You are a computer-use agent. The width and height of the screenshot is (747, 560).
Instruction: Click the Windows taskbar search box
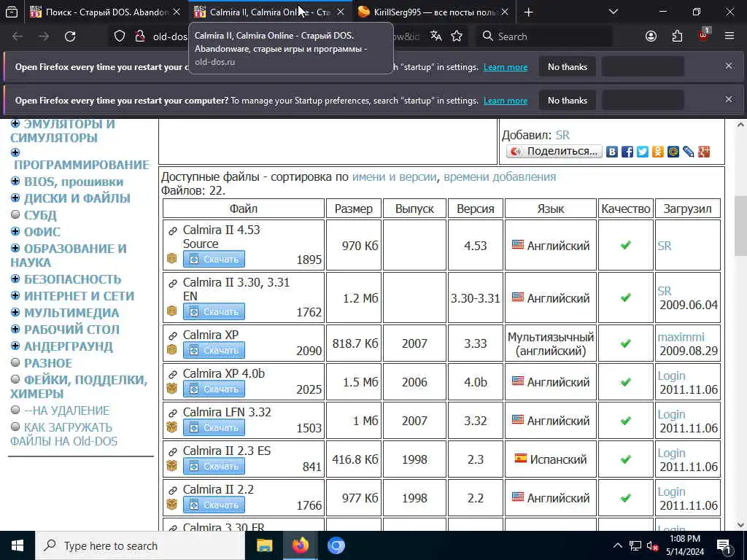click(140, 545)
